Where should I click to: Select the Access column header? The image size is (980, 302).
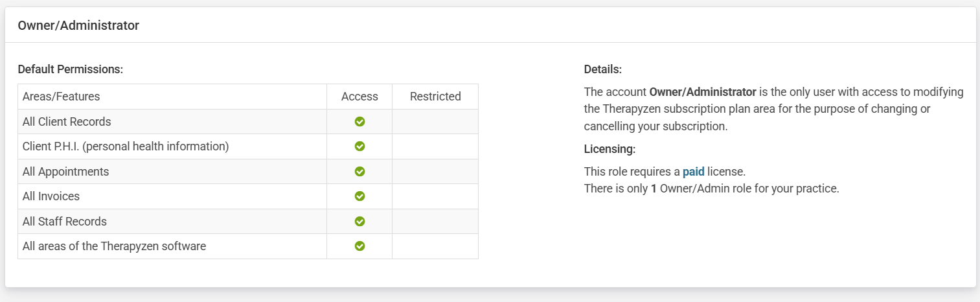pos(359,97)
